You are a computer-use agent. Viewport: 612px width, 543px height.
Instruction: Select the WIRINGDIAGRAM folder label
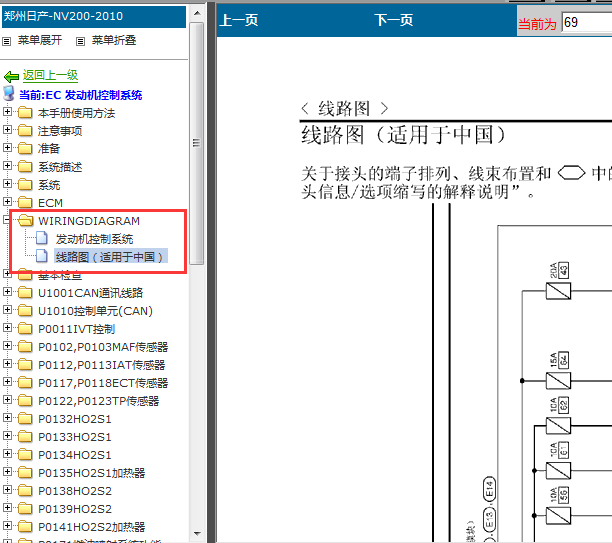click(89, 221)
